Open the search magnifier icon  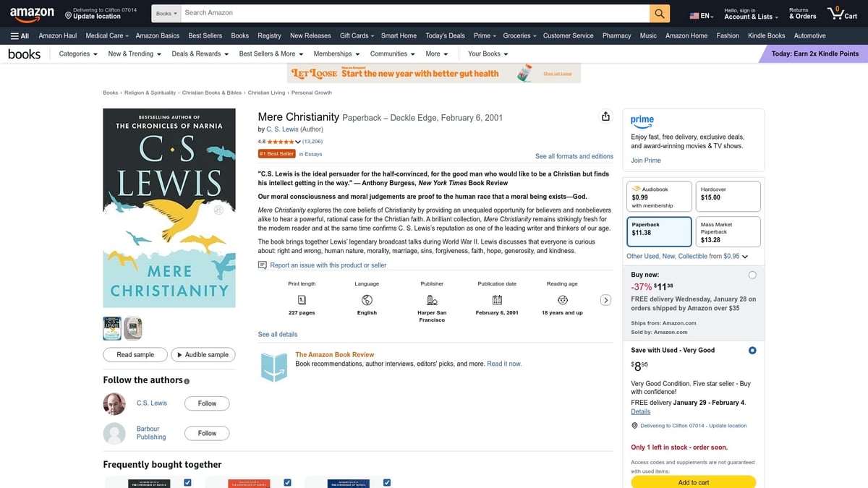click(659, 13)
